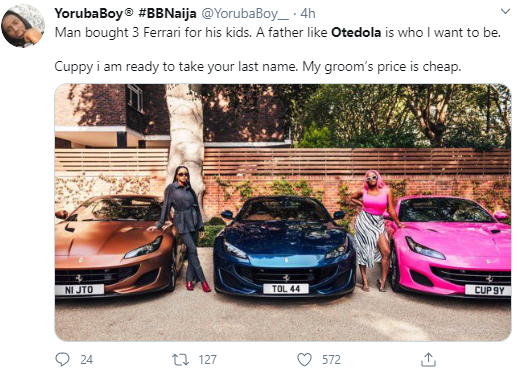Visit the @YorubaBoy__ handle
The width and height of the screenshot is (519, 370).
coord(245,14)
